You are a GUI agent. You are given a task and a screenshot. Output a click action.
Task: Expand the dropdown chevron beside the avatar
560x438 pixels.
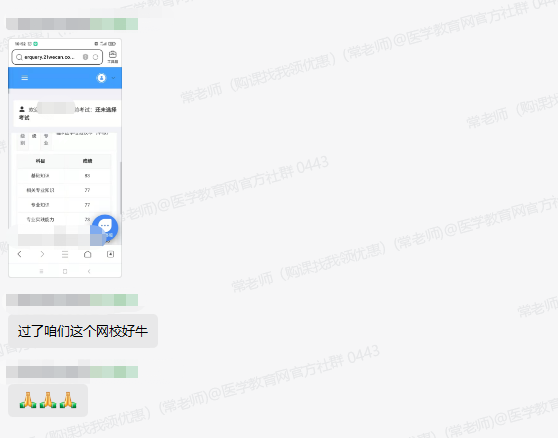point(113,78)
